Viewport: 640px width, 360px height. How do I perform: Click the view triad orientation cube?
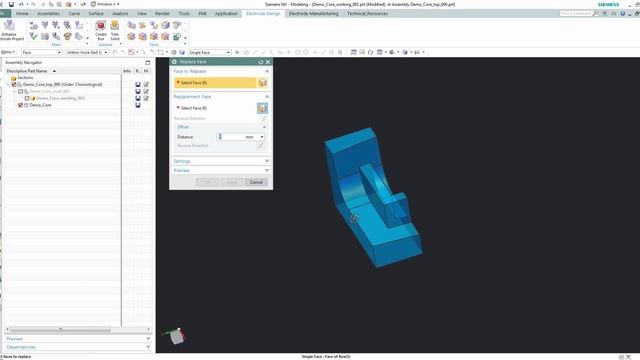(177, 336)
